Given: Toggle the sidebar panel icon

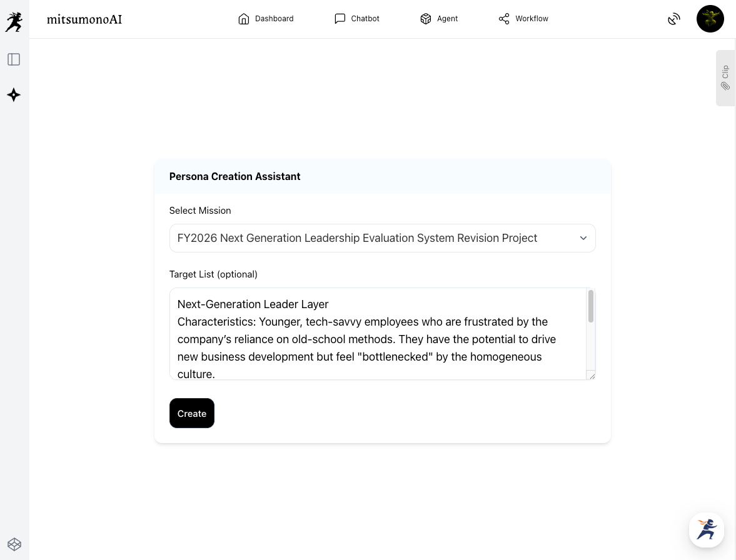Looking at the screenshot, I should (14, 59).
